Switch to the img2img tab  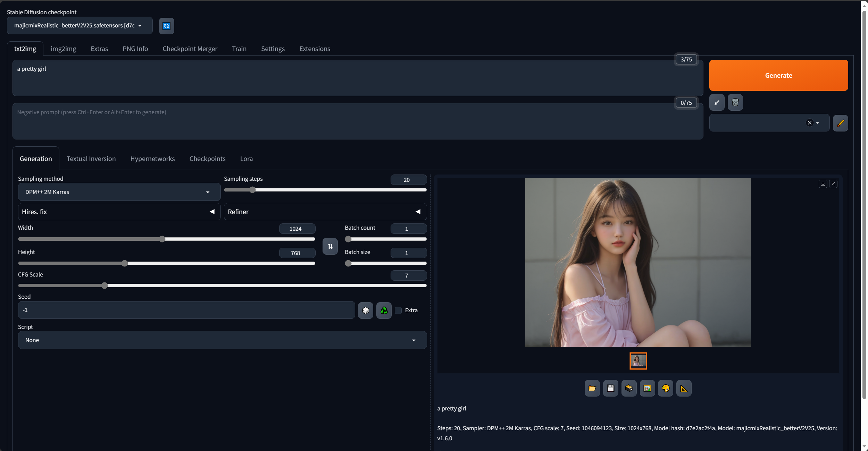click(x=63, y=49)
